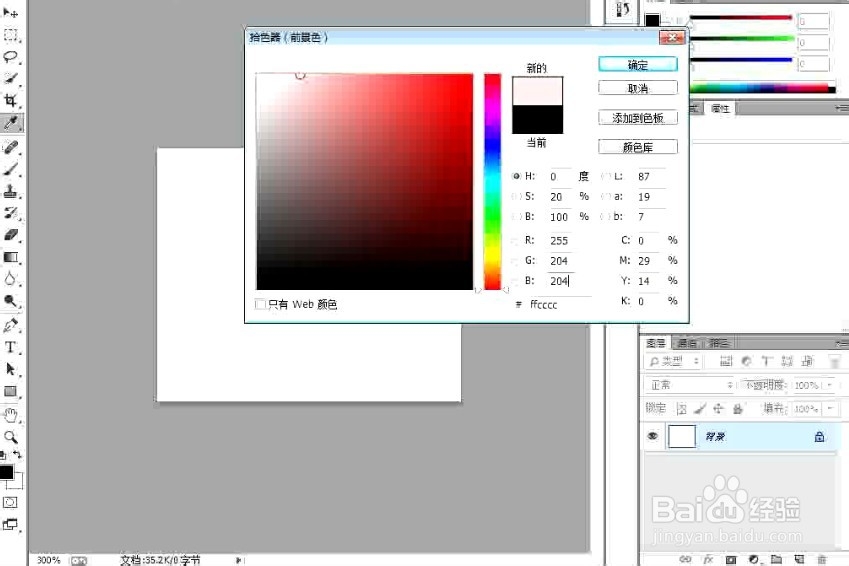This screenshot has width=849, height=566.
Task: Open status bar info arrow menu
Action: (x=239, y=560)
